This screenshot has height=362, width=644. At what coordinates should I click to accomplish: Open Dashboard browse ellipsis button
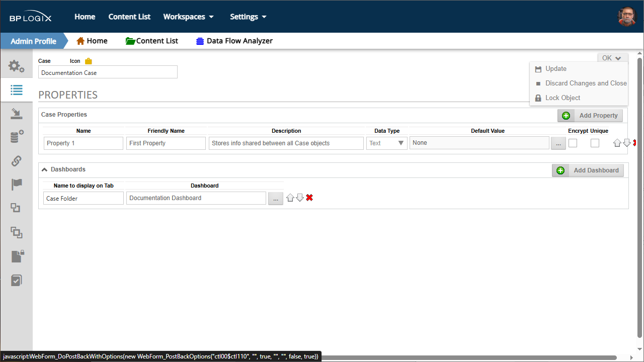coord(275,198)
